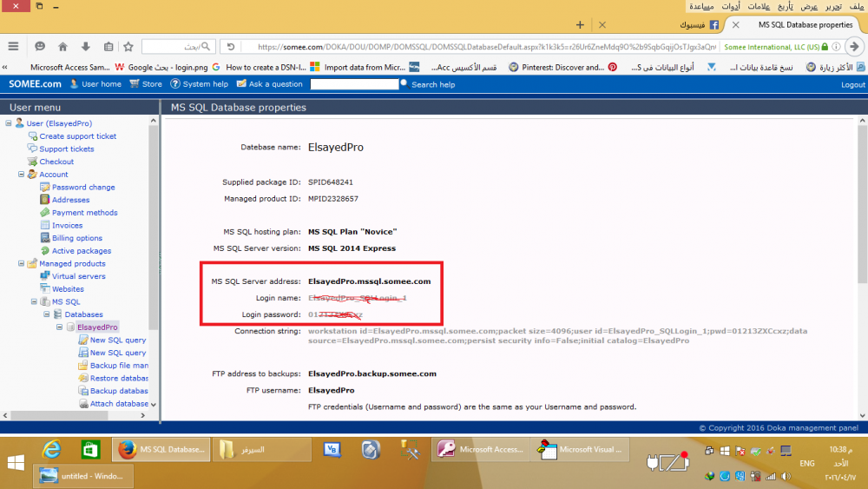Screen dimensions: 868x489
Task: Collapse the Databases tree node
Action: click(47, 314)
